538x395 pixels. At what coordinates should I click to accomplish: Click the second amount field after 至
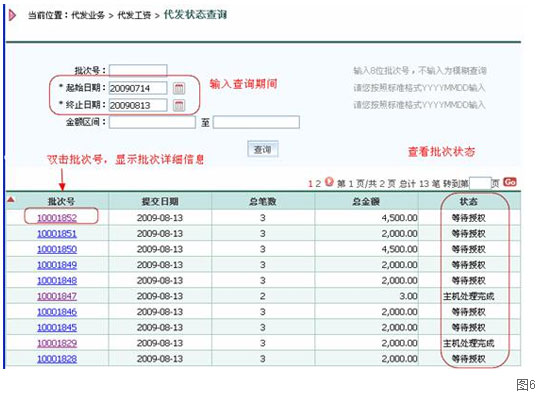(256, 122)
